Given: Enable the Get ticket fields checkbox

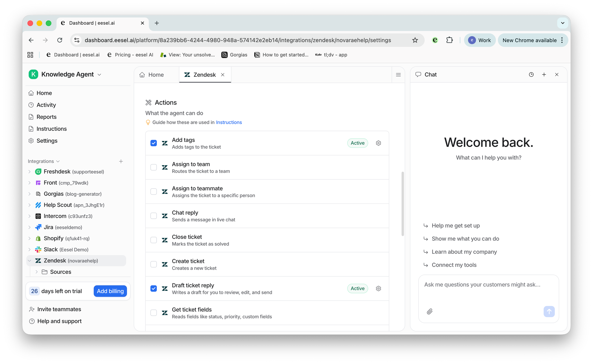Looking at the screenshot, I should point(154,313).
